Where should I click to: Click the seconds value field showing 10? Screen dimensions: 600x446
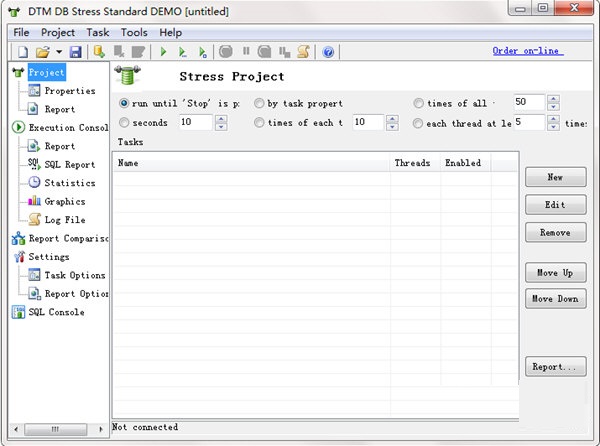click(195, 122)
